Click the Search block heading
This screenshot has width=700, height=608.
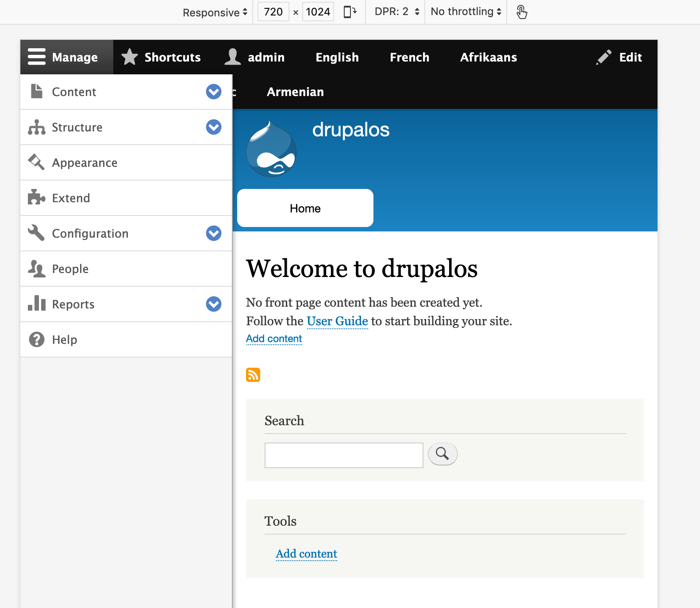[x=284, y=420]
